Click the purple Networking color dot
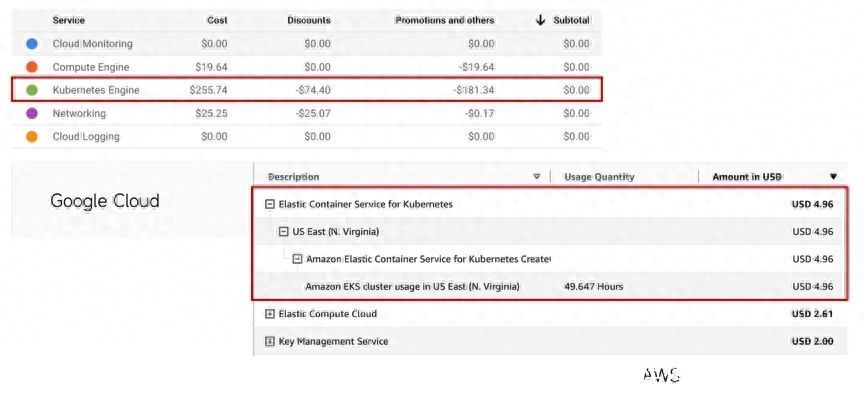Screen dimensions: 864x395 point(32,113)
